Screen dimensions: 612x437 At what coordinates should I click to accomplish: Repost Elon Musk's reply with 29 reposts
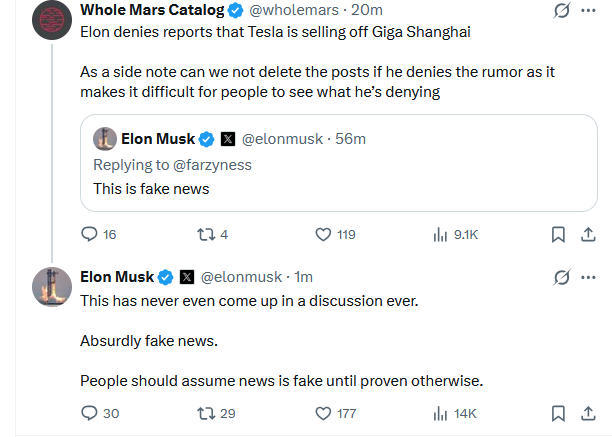tap(205, 414)
